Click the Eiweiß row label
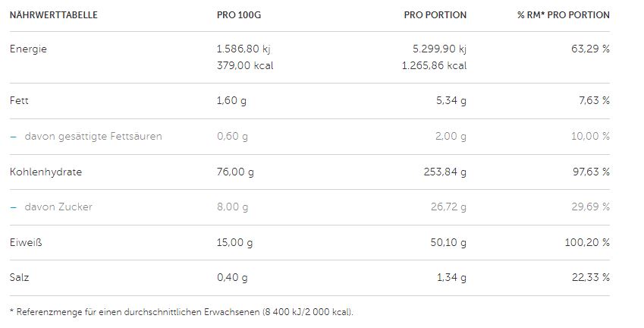This screenshot has height=328, width=644. [24, 243]
